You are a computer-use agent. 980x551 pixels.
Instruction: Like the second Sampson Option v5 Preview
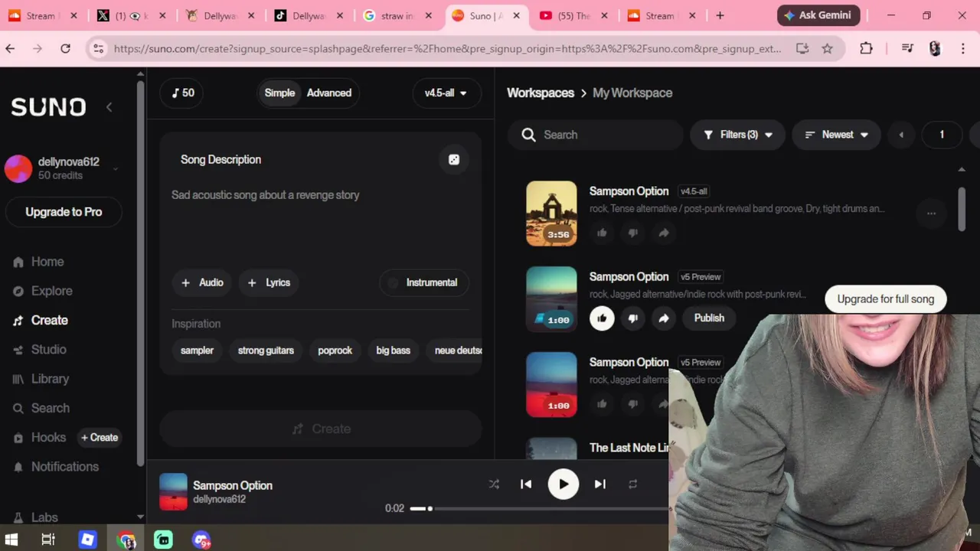[x=602, y=318]
